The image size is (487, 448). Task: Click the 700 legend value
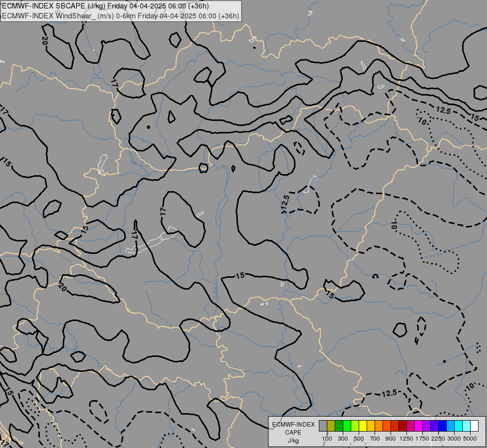tap(375, 439)
